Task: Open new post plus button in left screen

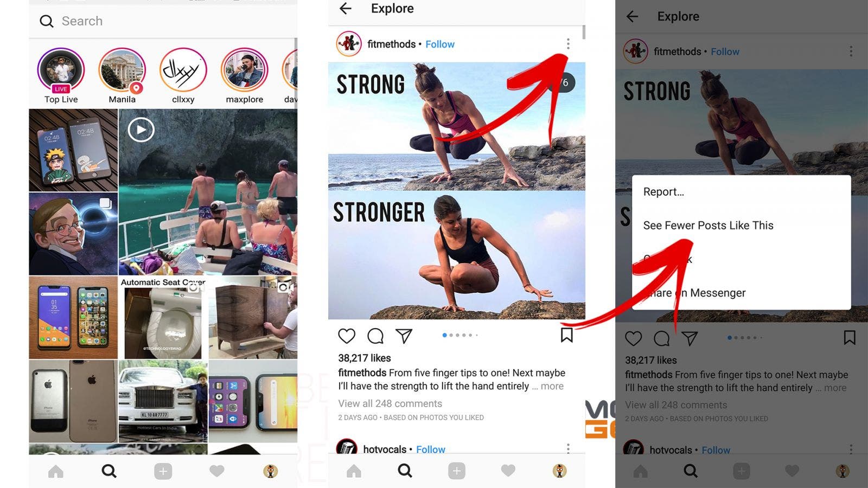Action: pyautogui.click(x=163, y=471)
